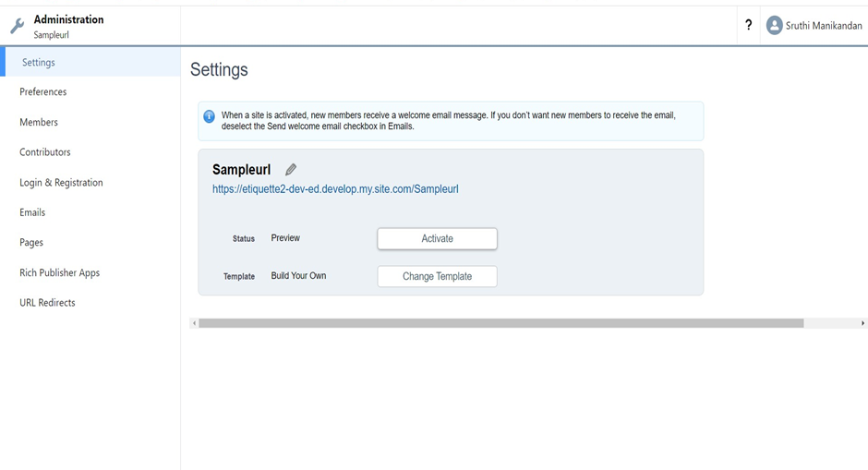
Task: Open Login & Registration settings
Action: point(61,183)
